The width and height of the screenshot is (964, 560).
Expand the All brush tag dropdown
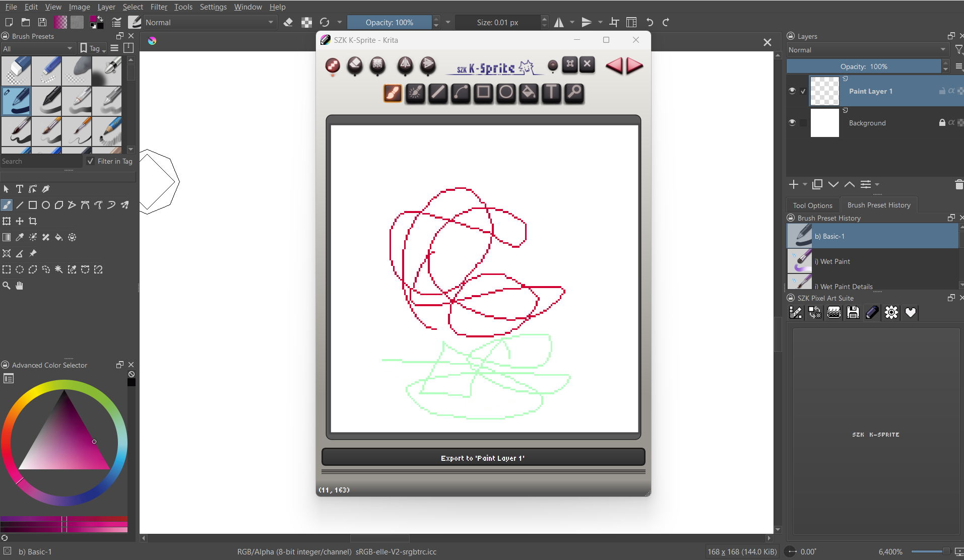(x=38, y=49)
